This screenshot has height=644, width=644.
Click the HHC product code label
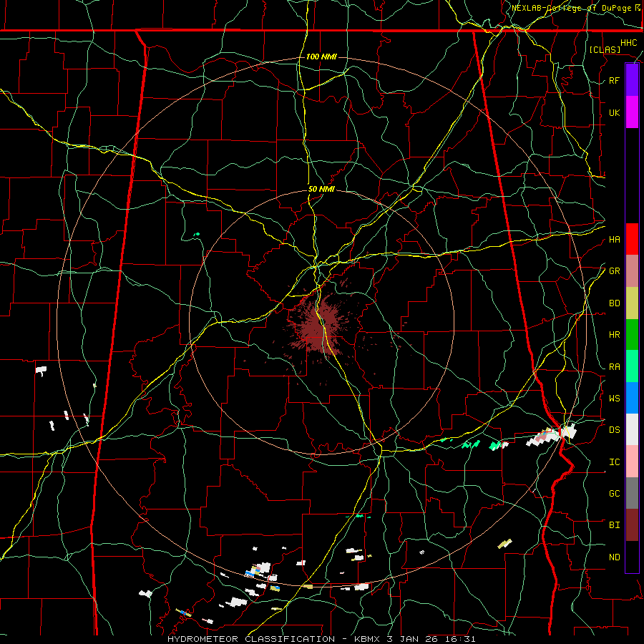point(628,43)
